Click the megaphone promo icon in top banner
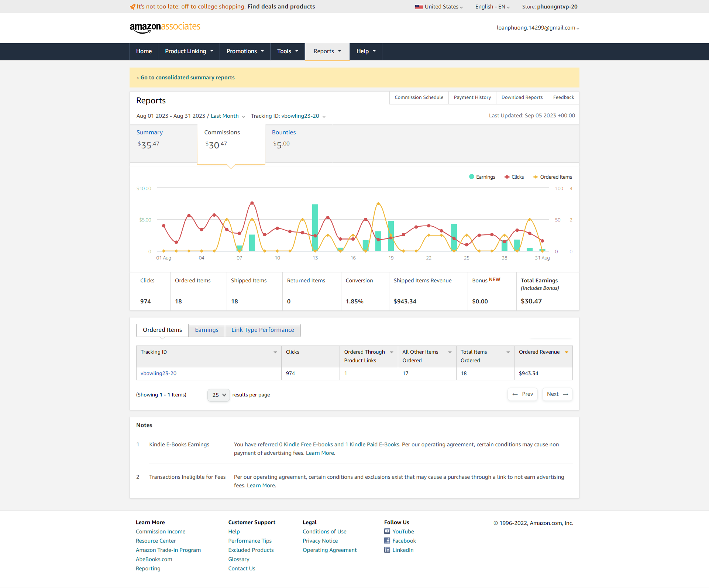The height and width of the screenshot is (588, 709). (132, 7)
